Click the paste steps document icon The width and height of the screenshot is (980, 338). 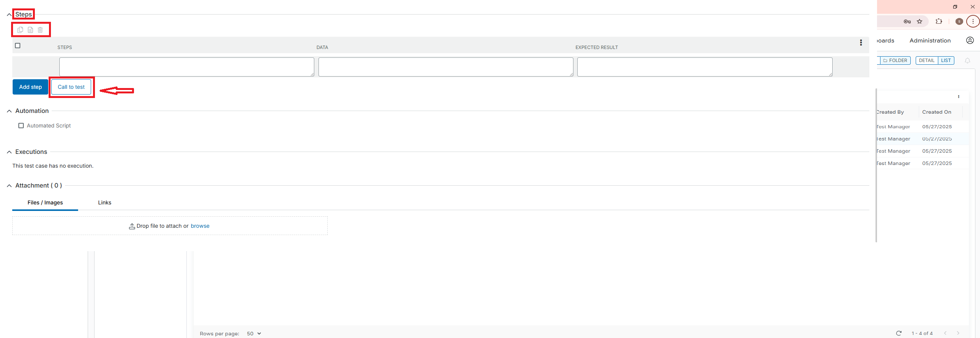(30, 29)
